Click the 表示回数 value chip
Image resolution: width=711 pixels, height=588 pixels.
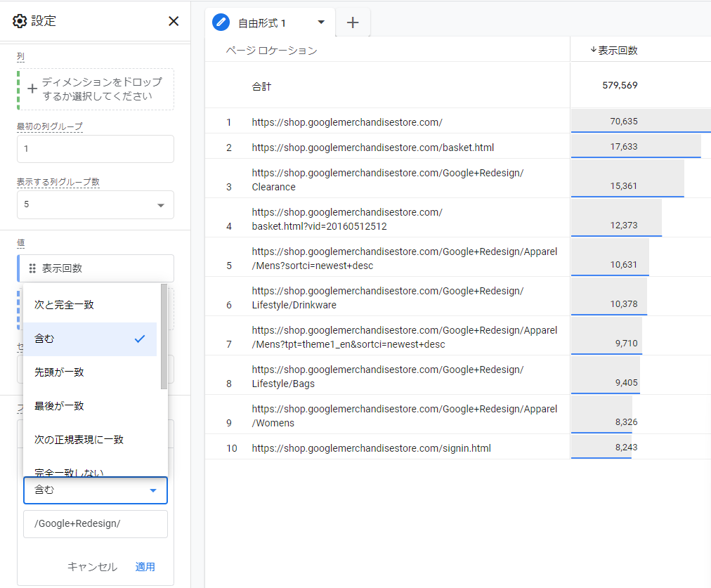[96, 268]
